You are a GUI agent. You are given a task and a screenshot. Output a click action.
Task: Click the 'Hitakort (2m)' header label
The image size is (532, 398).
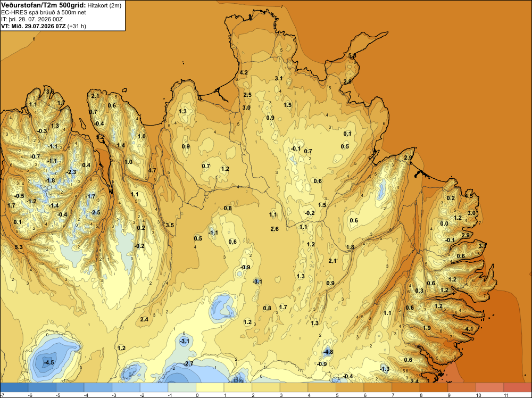tap(104, 5)
